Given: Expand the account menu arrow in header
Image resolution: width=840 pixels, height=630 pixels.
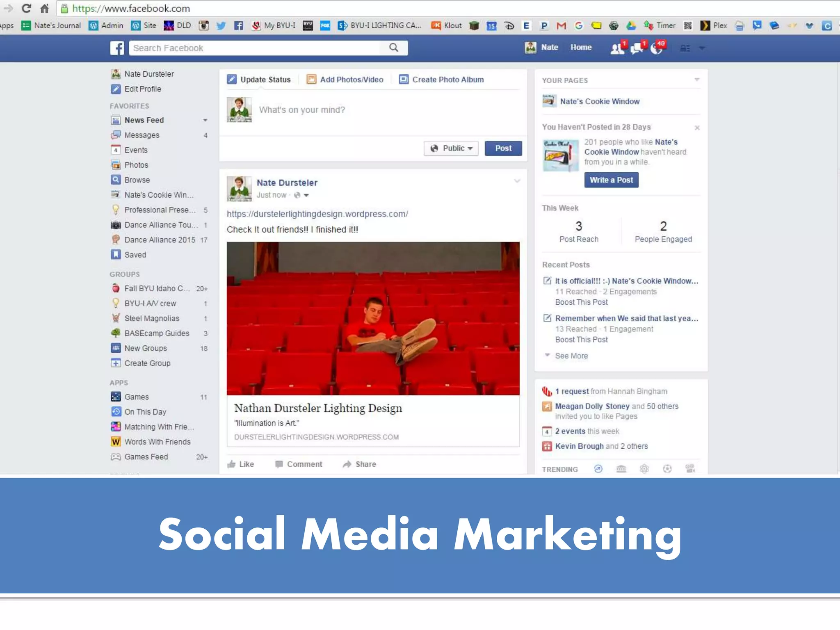Looking at the screenshot, I should (702, 48).
